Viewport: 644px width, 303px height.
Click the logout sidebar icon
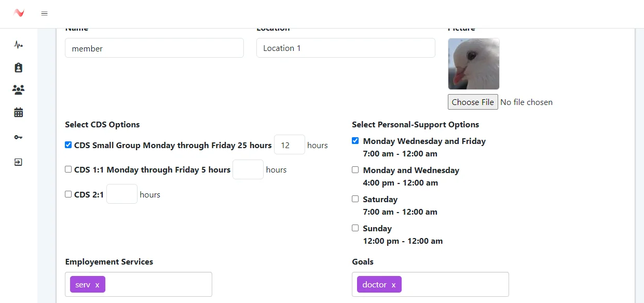point(19,162)
